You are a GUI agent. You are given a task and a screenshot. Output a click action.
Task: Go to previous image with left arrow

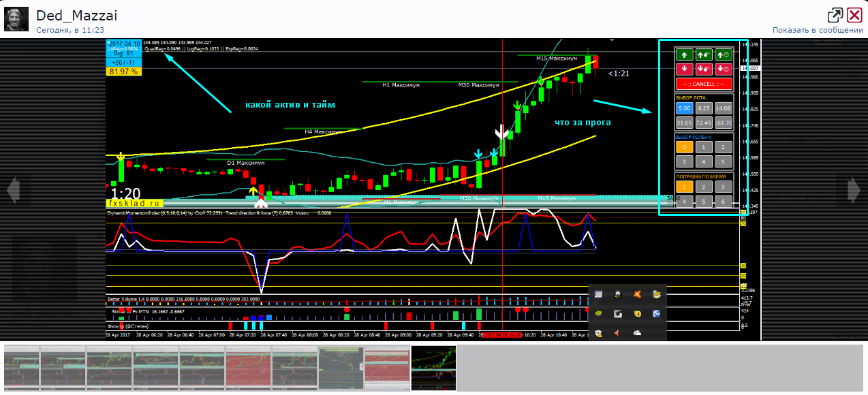14,190
